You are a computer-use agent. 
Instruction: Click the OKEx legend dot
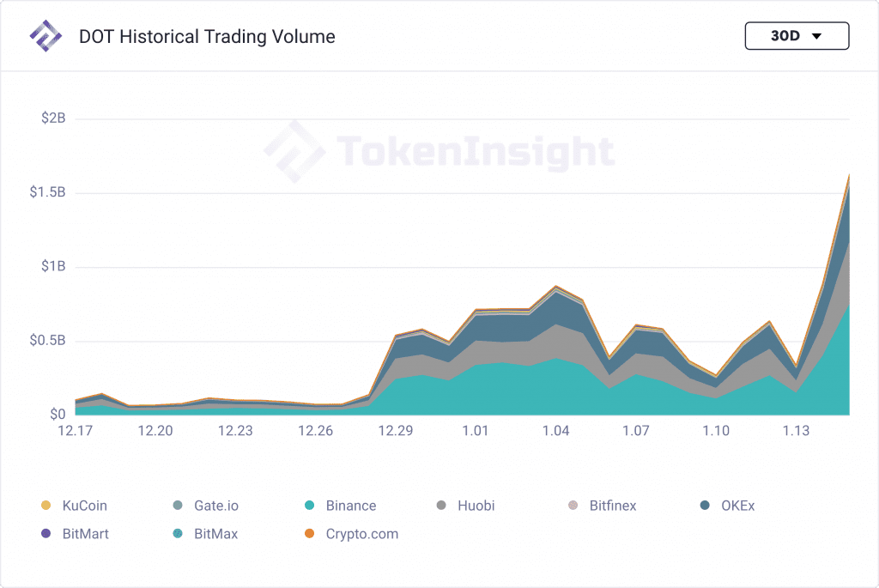point(705,505)
